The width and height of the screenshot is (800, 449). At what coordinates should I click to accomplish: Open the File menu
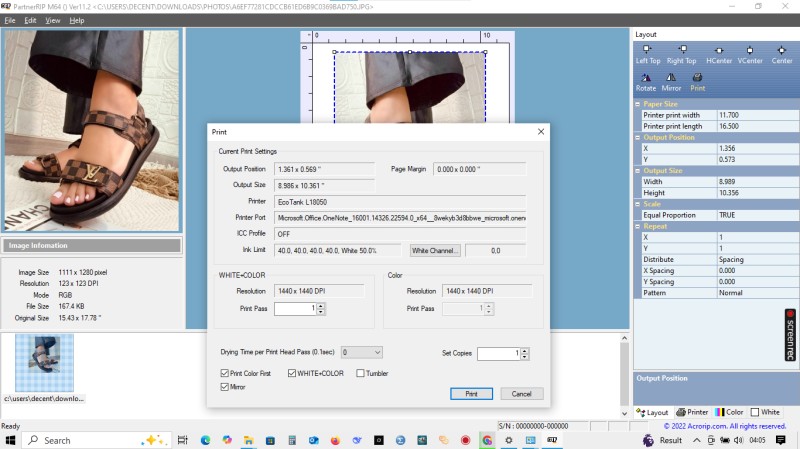[10, 20]
